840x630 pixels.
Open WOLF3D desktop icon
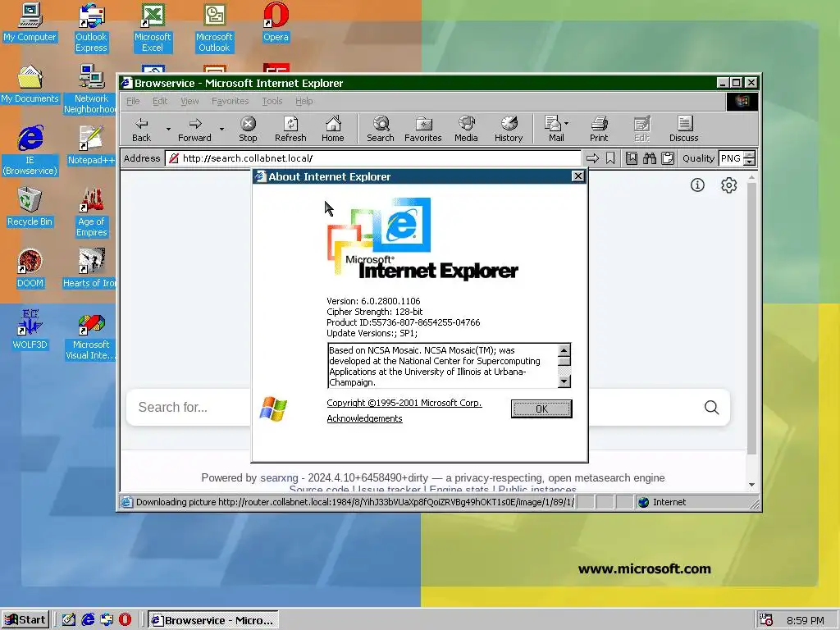(30, 330)
